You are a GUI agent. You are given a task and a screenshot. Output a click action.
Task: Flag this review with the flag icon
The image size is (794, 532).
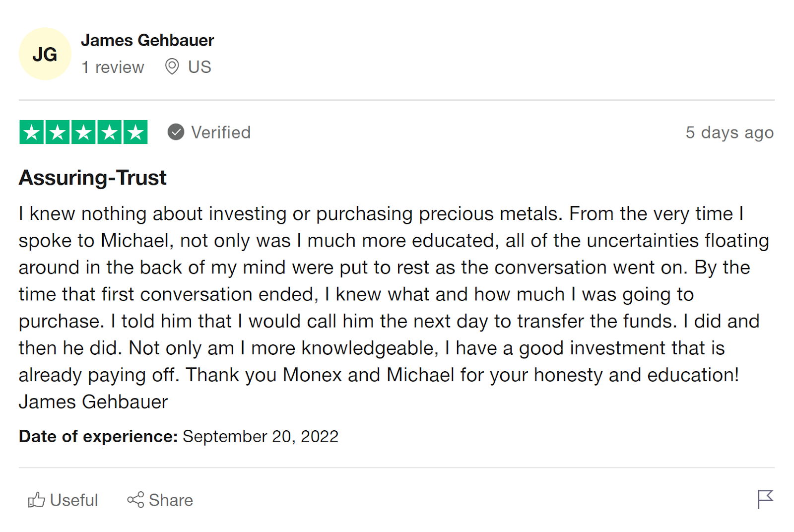click(765, 499)
